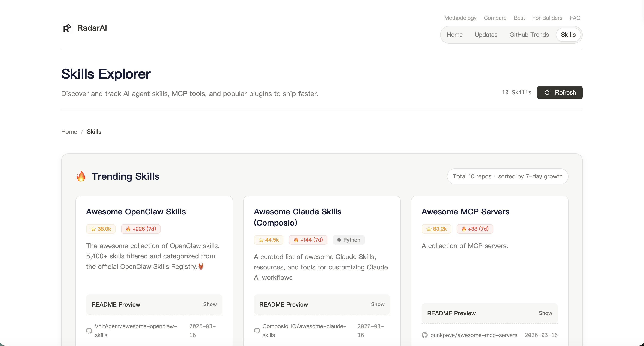Click the Trending Skills flame icon
The width and height of the screenshot is (644, 346).
(x=81, y=176)
